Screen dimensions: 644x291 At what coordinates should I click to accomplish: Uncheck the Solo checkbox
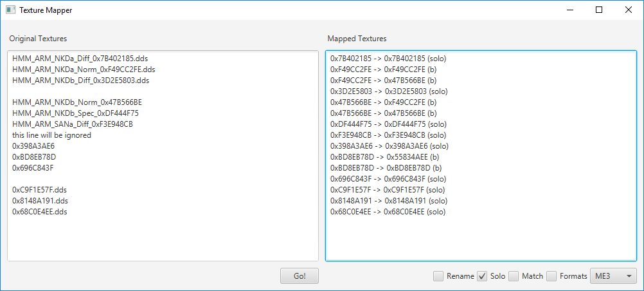tap(482, 276)
